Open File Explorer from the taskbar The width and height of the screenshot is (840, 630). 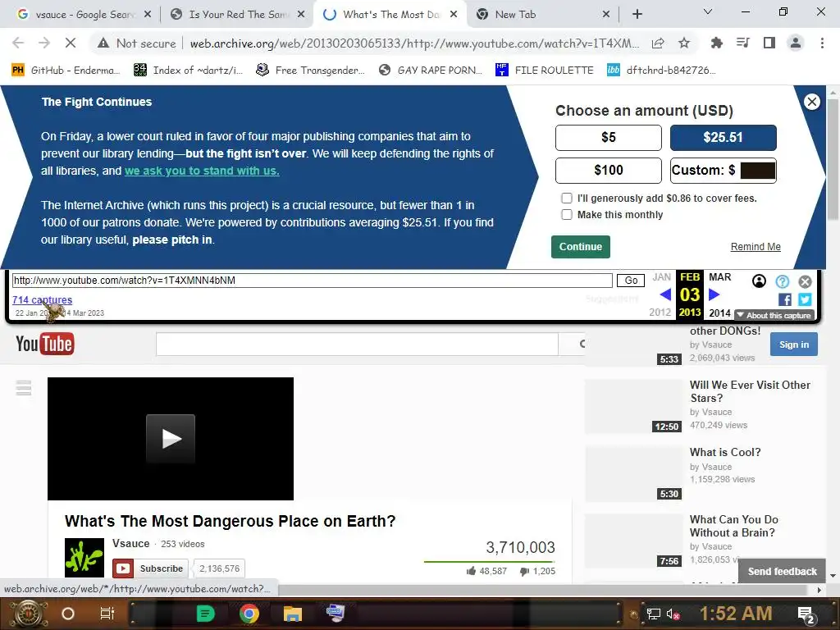(293, 614)
